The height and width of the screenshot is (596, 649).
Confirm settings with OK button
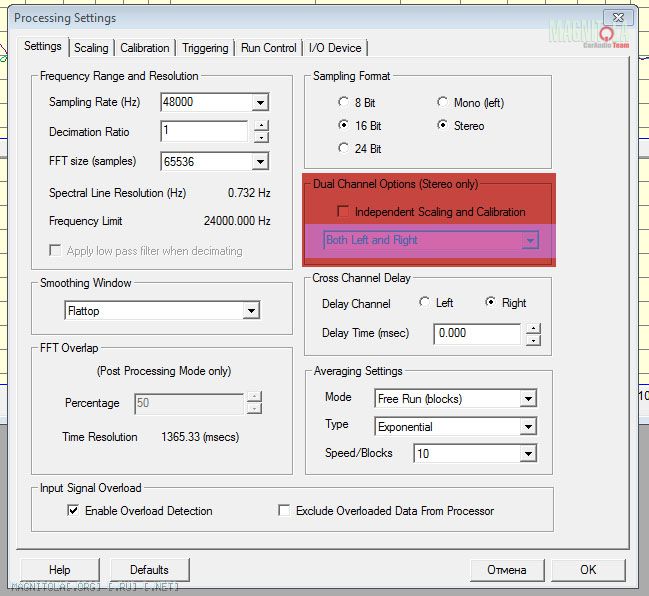tap(588, 570)
